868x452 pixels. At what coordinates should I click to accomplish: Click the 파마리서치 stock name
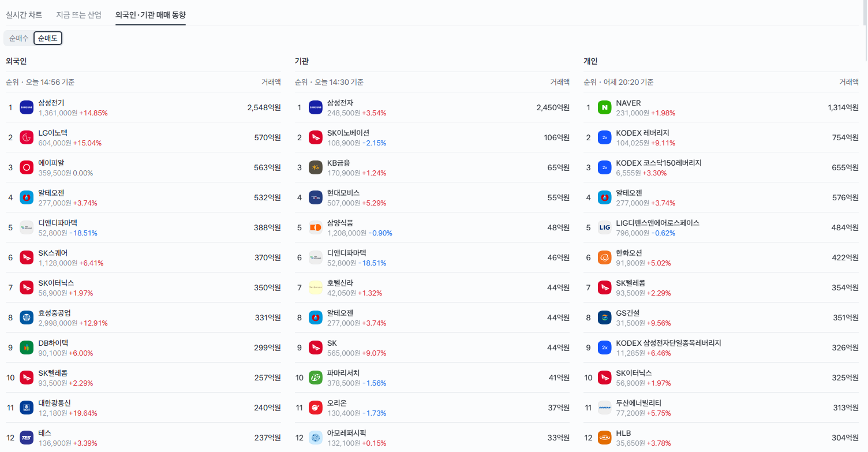pyautogui.click(x=343, y=373)
